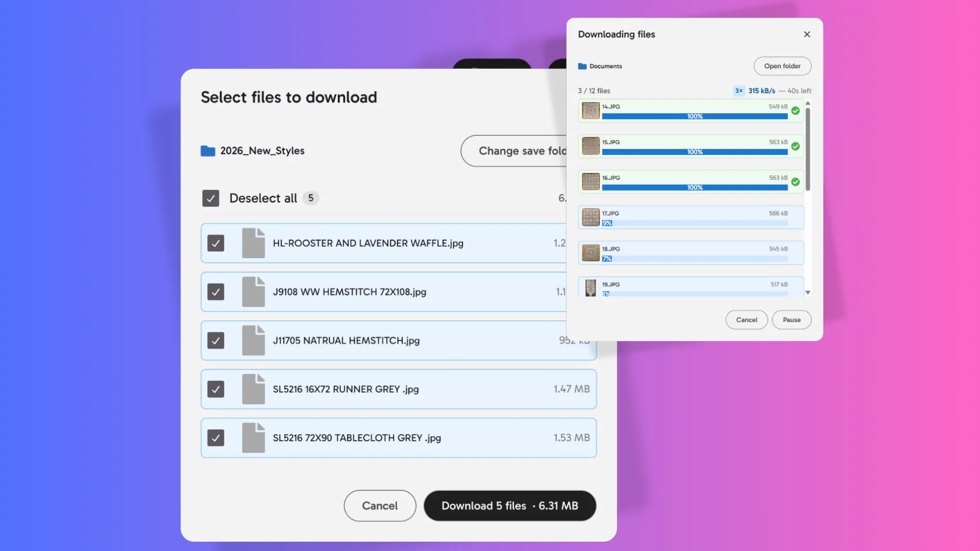Click file name SL5216 72X90 TABLECLOTH GREY .jpg
This screenshot has width=980, height=551.
pyautogui.click(x=357, y=438)
